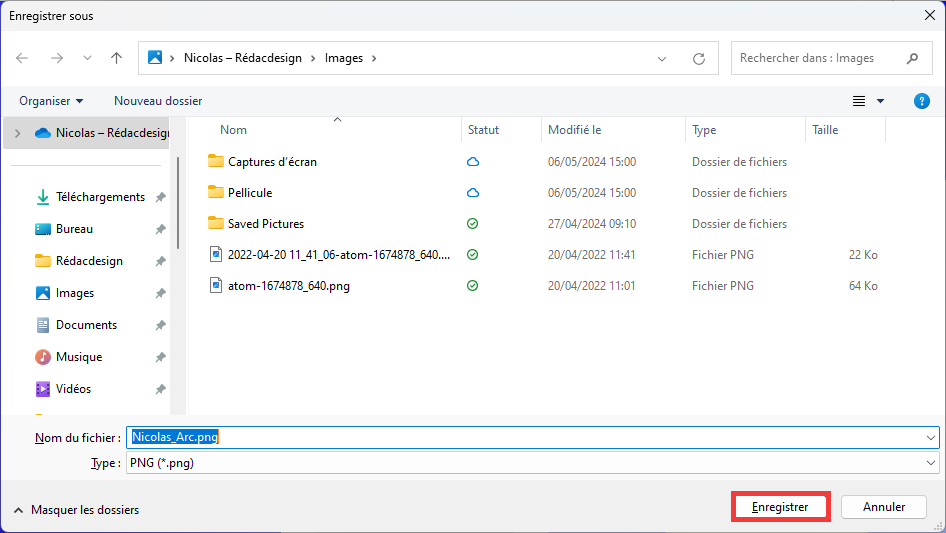Select Nicolas – Rédacdesign in breadcrumb
Screen dimensions: 946x533
point(243,58)
